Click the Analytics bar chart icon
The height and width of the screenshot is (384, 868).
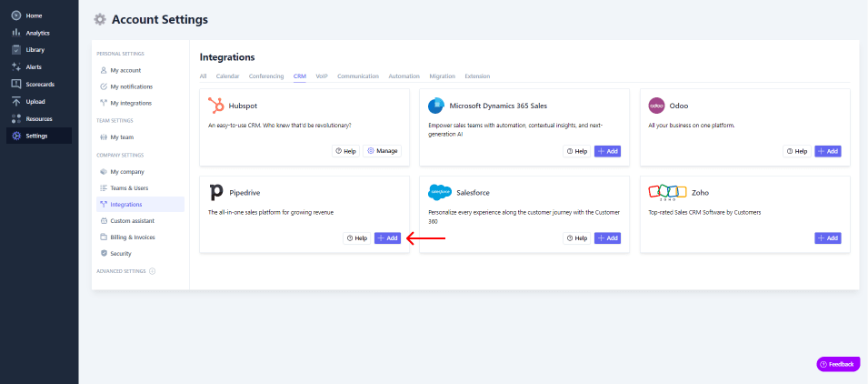(16, 33)
